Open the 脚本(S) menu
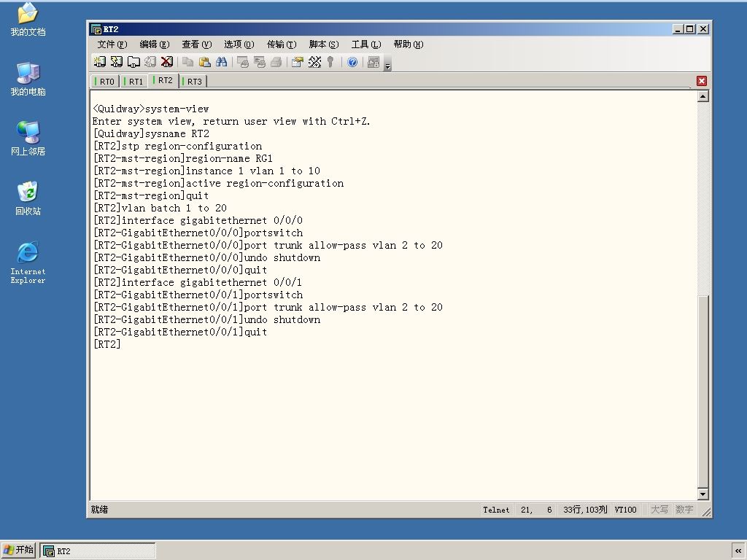Screen dimensions: 747x560 324,44
